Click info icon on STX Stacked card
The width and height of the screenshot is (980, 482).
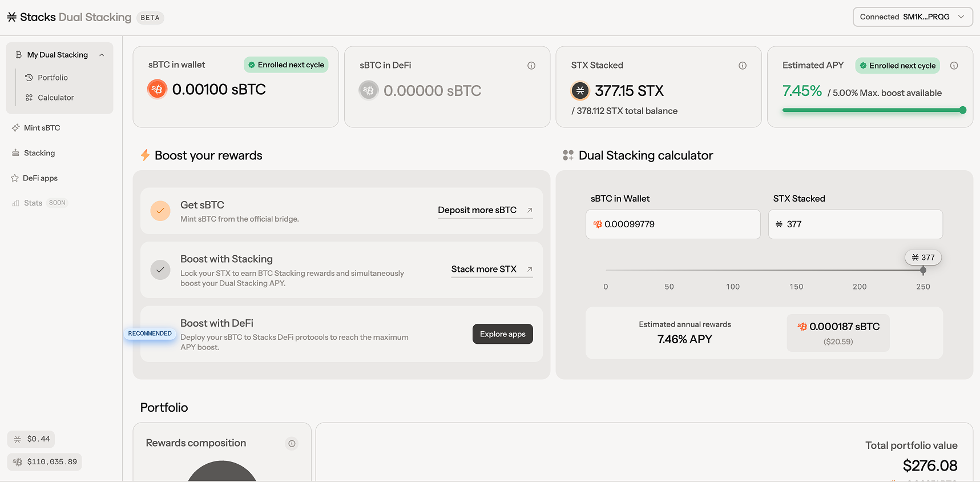coord(742,66)
